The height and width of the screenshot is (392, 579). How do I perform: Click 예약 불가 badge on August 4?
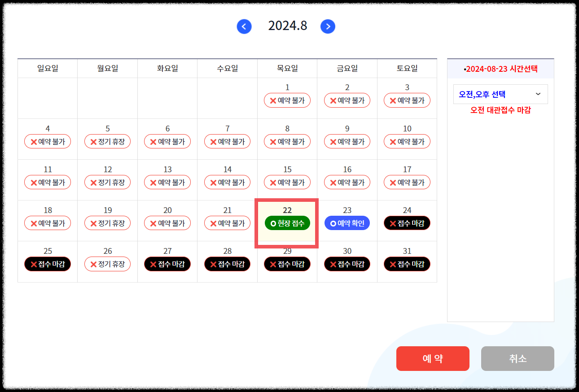tap(48, 141)
